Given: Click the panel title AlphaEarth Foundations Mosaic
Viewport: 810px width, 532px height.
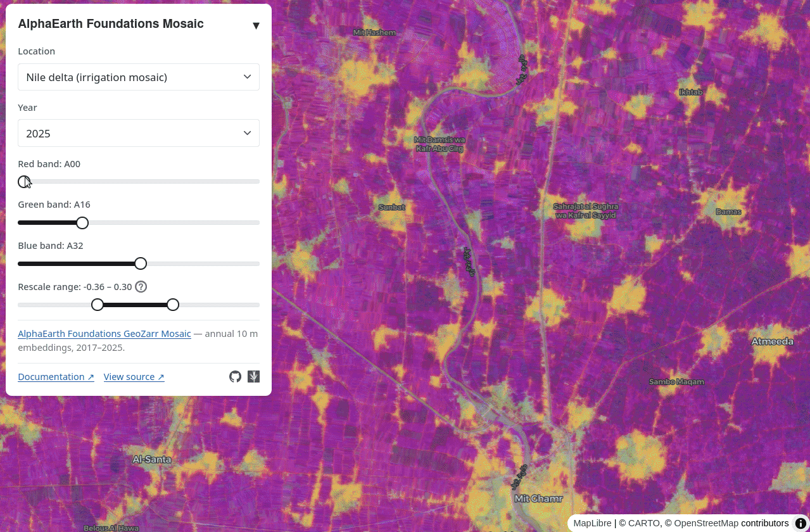Looking at the screenshot, I should [x=111, y=24].
